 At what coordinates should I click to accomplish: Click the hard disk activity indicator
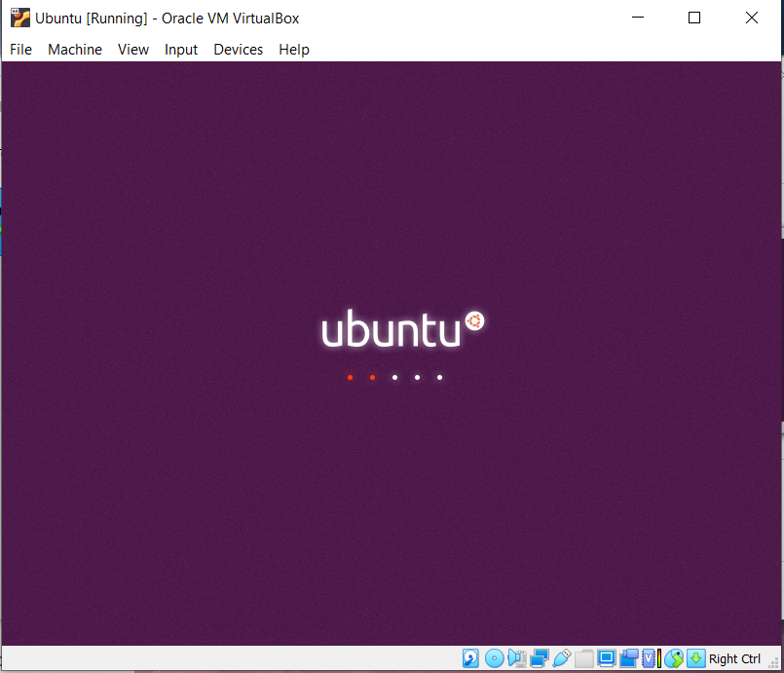[x=470, y=658]
